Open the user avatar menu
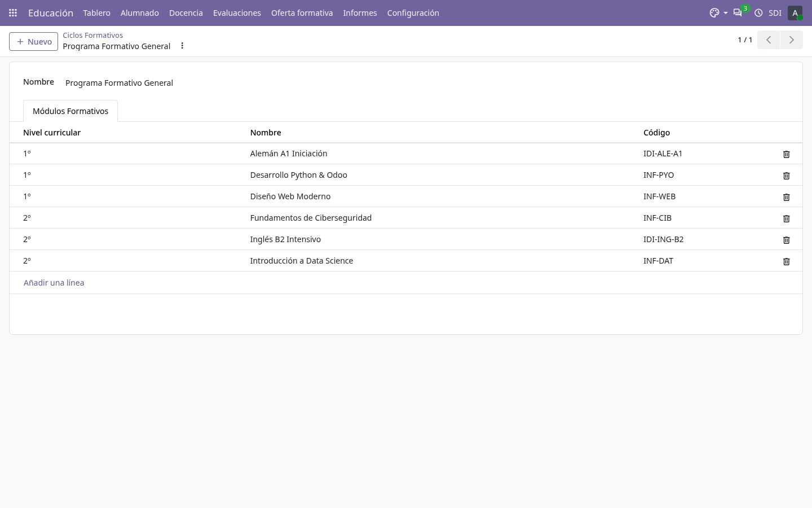The height and width of the screenshot is (508, 812). point(795,12)
